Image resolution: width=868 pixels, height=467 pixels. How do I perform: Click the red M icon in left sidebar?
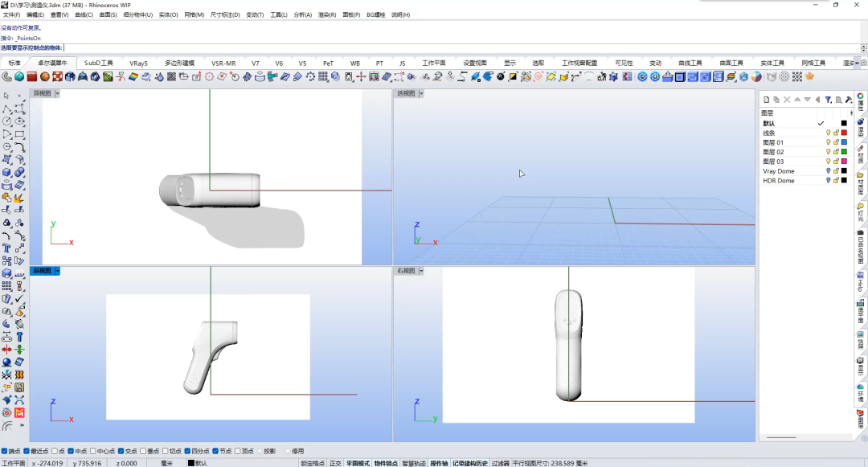click(x=19, y=413)
